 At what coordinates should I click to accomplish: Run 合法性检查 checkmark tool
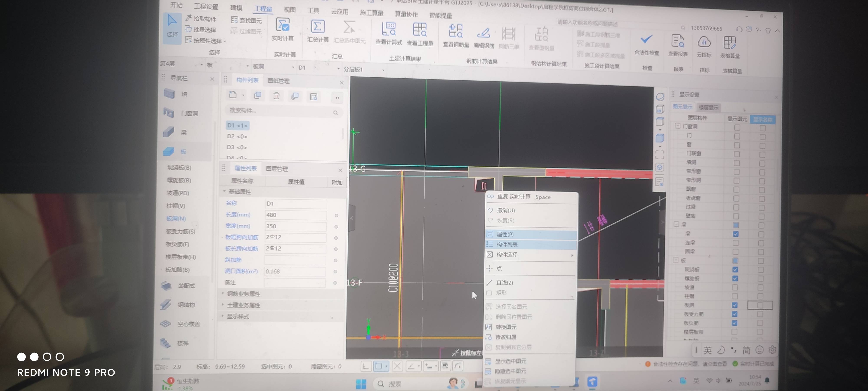646,40
